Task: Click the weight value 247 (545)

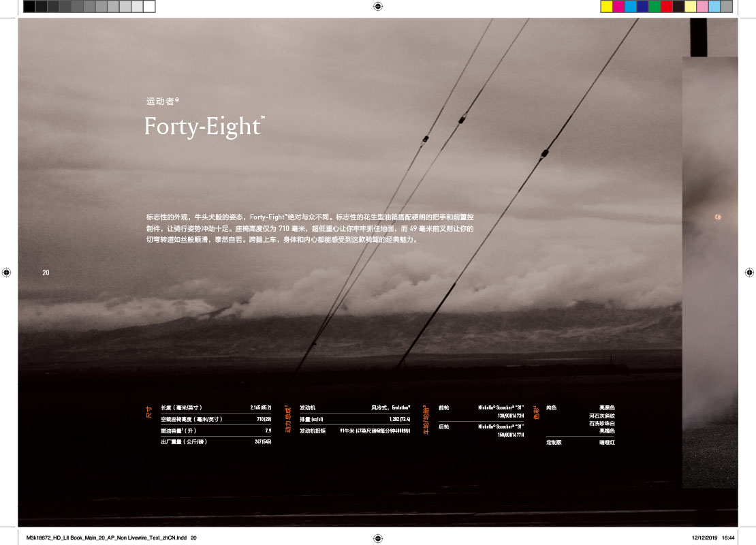Action: point(263,441)
